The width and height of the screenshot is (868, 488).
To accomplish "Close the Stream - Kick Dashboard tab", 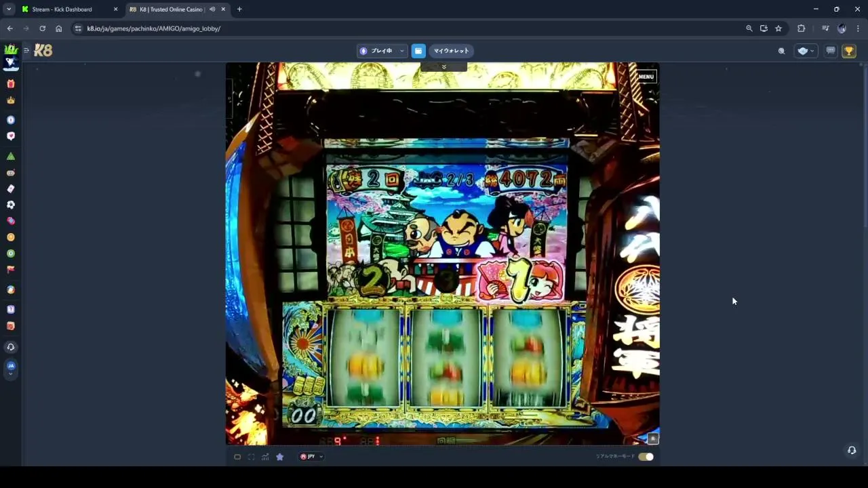I will [115, 9].
